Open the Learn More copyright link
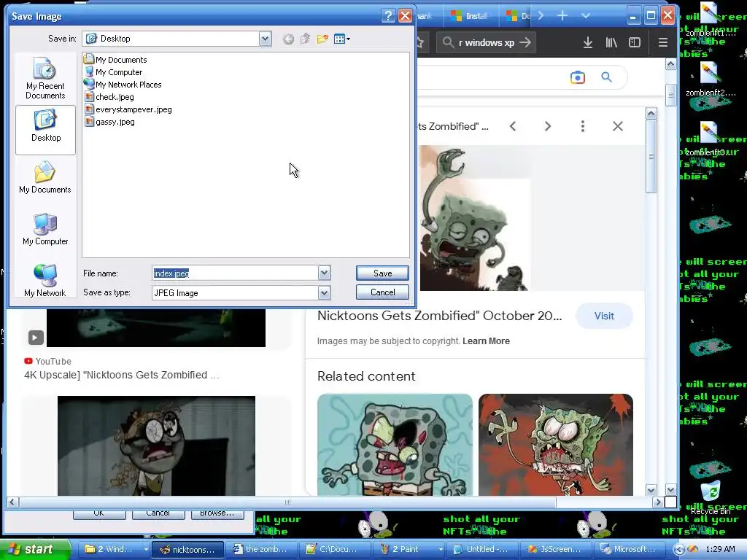This screenshot has height=560, width=747. [x=486, y=341]
